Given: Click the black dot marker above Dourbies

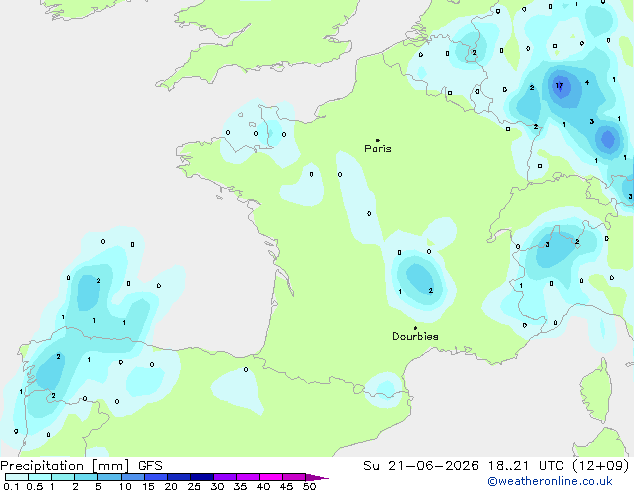Looking at the screenshot, I should pos(415,328).
